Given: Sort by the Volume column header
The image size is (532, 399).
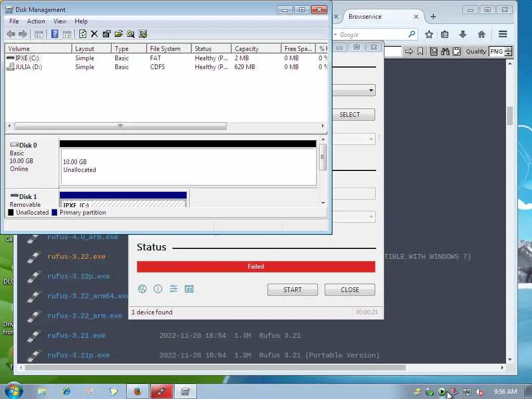Looking at the screenshot, I should click(38, 49).
